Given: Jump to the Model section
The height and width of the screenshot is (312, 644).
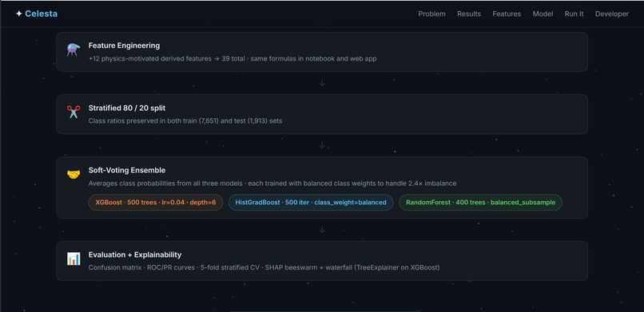Looking at the screenshot, I should (543, 14).
